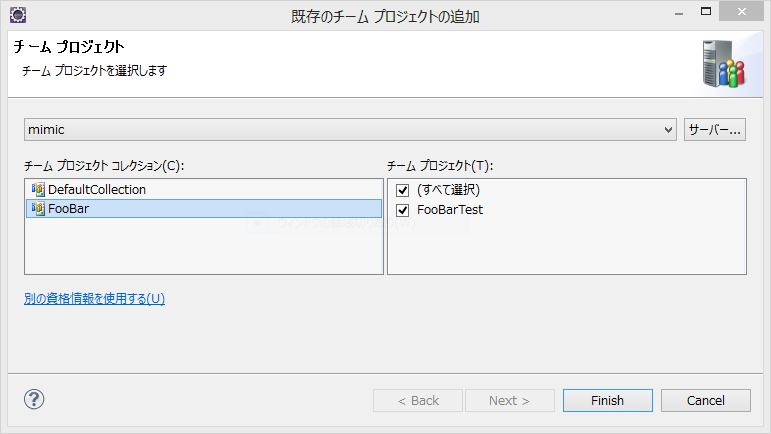Maximize the dialog window
Image resolution: width=771 pixels, height=434 pixels.
(706, 12)
